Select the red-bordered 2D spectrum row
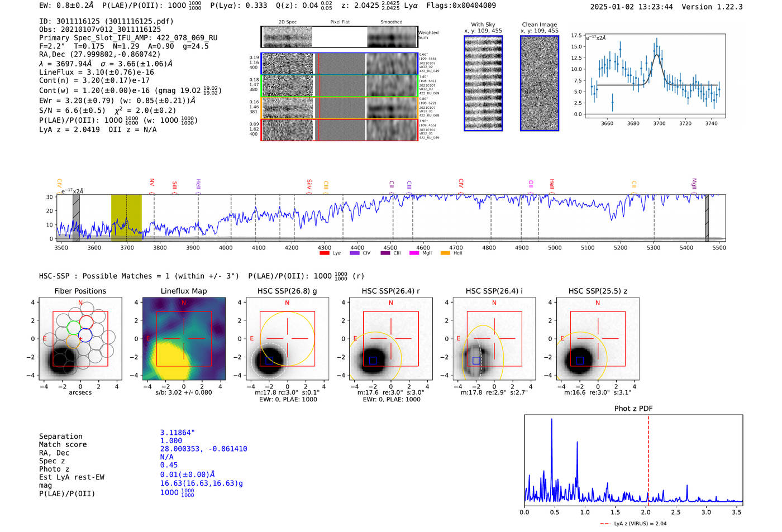This screenshot has width=782, height=532. (339, 130)
